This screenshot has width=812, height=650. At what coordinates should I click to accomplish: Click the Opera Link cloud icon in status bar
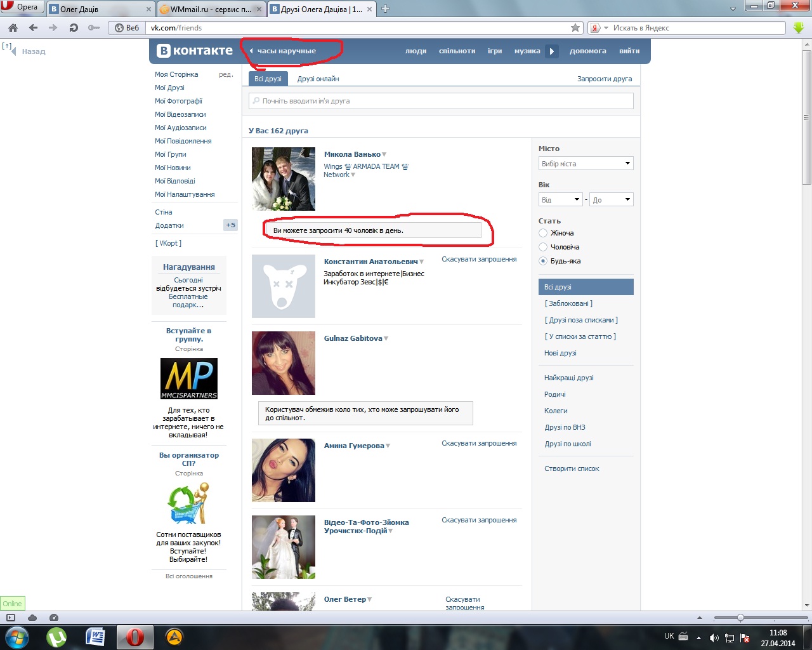pos(32,618)
